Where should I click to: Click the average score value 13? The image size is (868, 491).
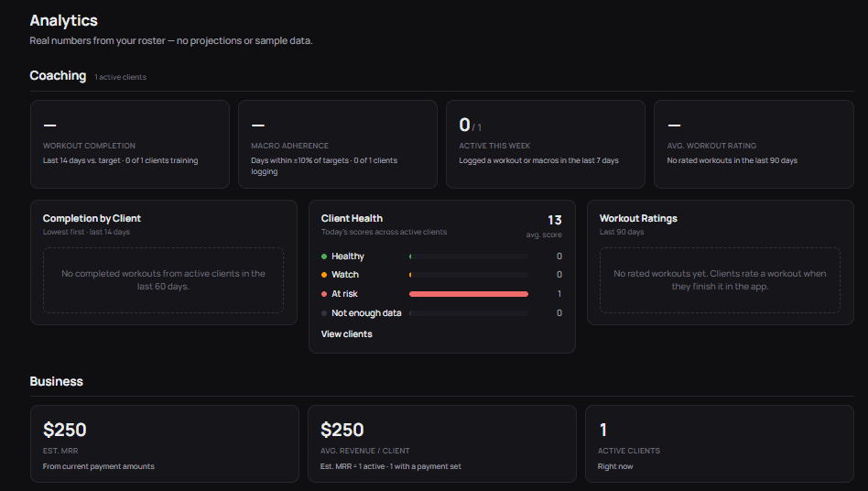(555, 220)
